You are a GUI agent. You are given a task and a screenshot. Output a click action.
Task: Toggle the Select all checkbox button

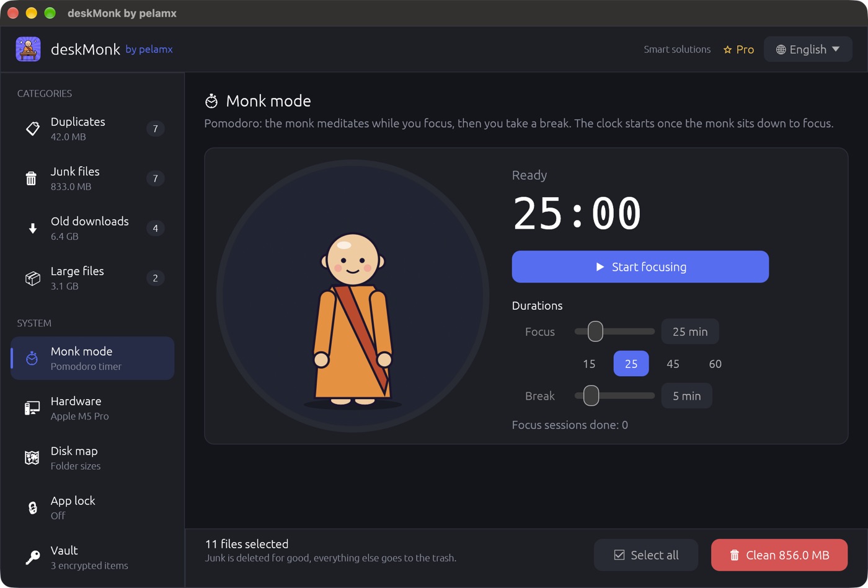[x=646, y=555]
